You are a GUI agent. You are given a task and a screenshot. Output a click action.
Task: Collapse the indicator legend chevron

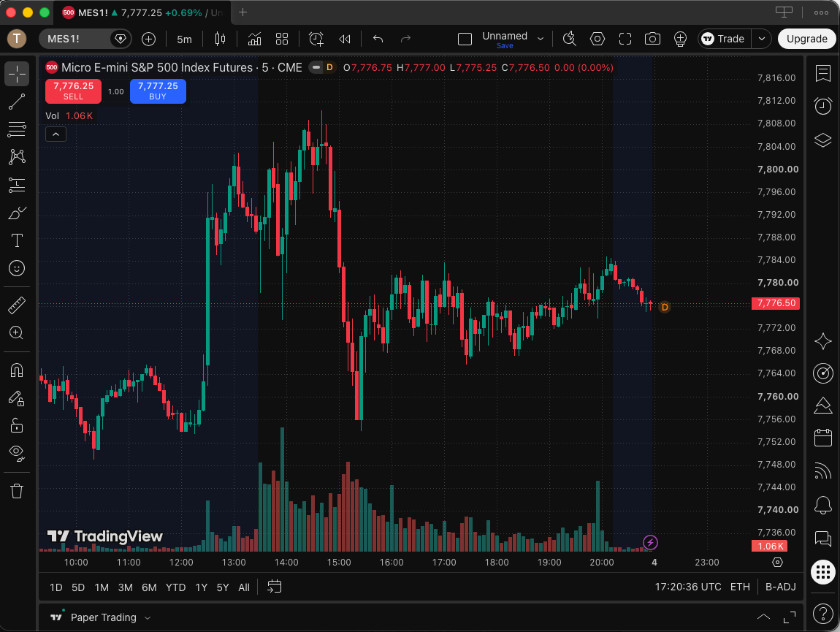pos(56,134)
